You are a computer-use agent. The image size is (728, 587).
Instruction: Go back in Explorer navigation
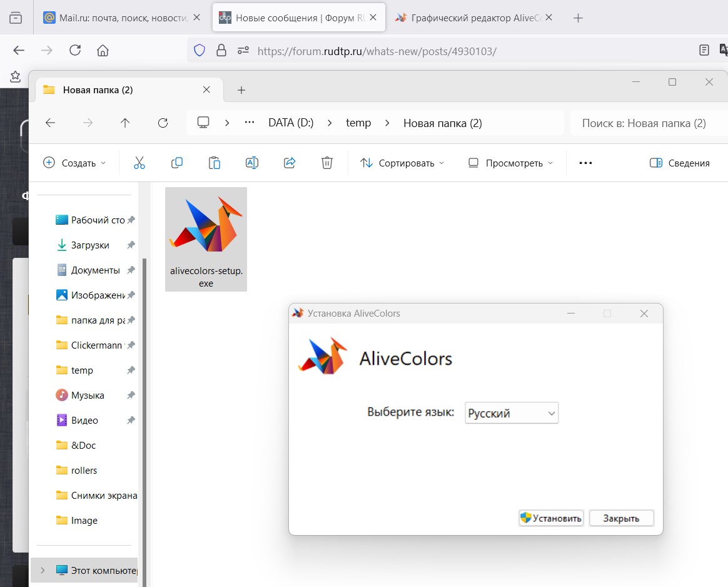tap(50, 123)
